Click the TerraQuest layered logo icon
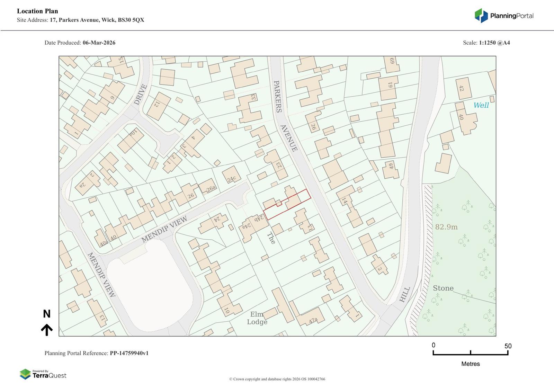 click(x=25, y=374)
